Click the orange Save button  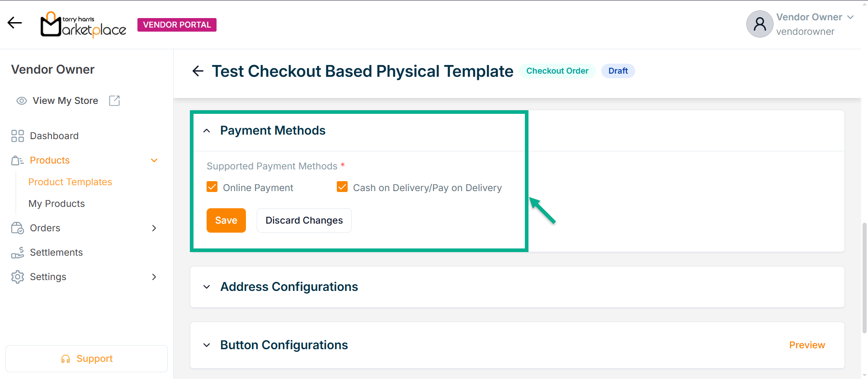pos(226,220)
